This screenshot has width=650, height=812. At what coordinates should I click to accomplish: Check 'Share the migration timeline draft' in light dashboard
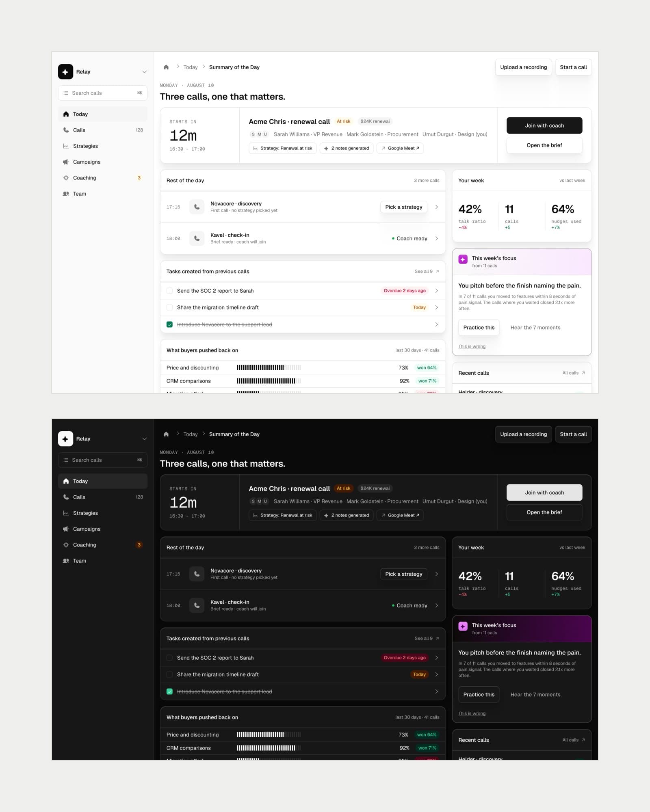169,308
